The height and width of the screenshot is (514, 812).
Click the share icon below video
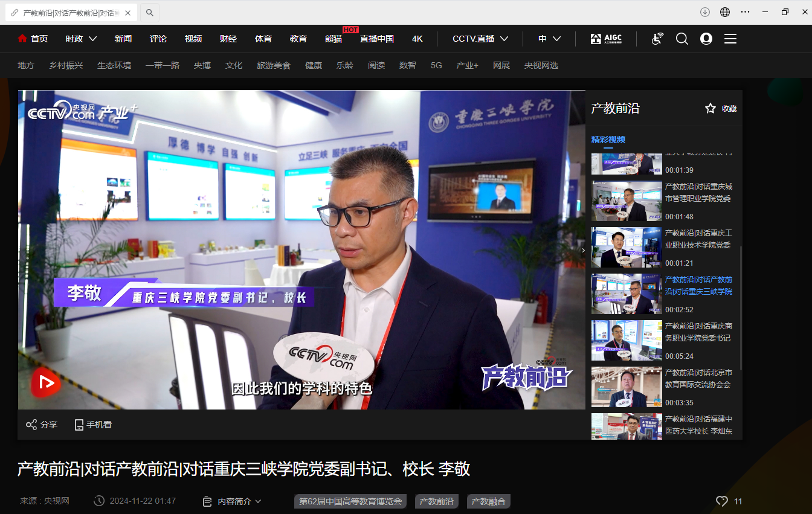(31, 425)
